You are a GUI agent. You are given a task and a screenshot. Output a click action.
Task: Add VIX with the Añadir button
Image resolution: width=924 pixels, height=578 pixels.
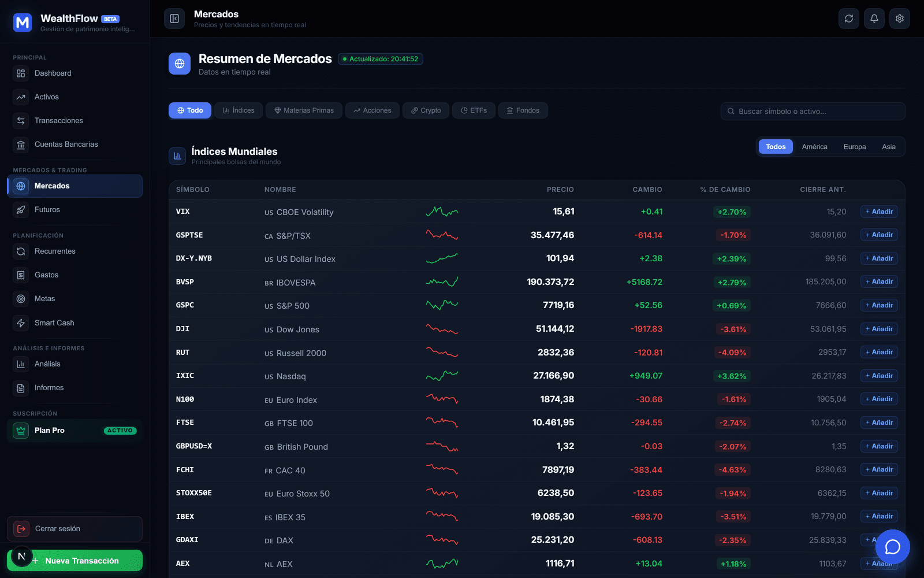pyautogui.click(x=879, y=212)
